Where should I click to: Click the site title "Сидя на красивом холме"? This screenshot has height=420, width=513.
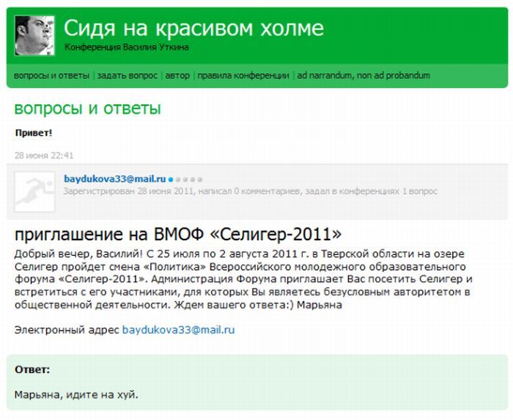[x=193, y=28]
